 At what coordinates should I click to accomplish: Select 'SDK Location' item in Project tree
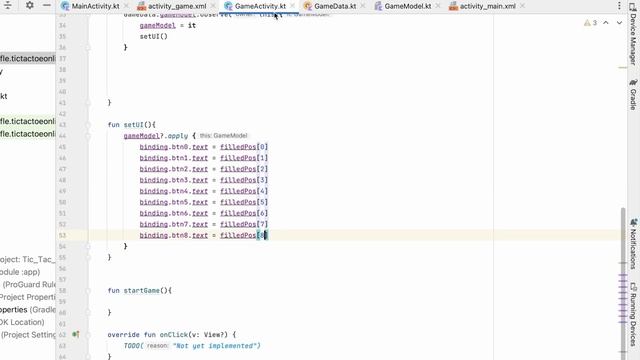22,322
